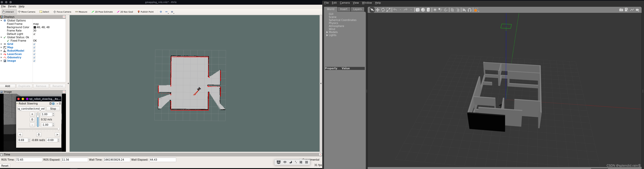Expand the Lights node in Gazebo World tree
Viewport: 644px width, 169px height.
point(327,35)
